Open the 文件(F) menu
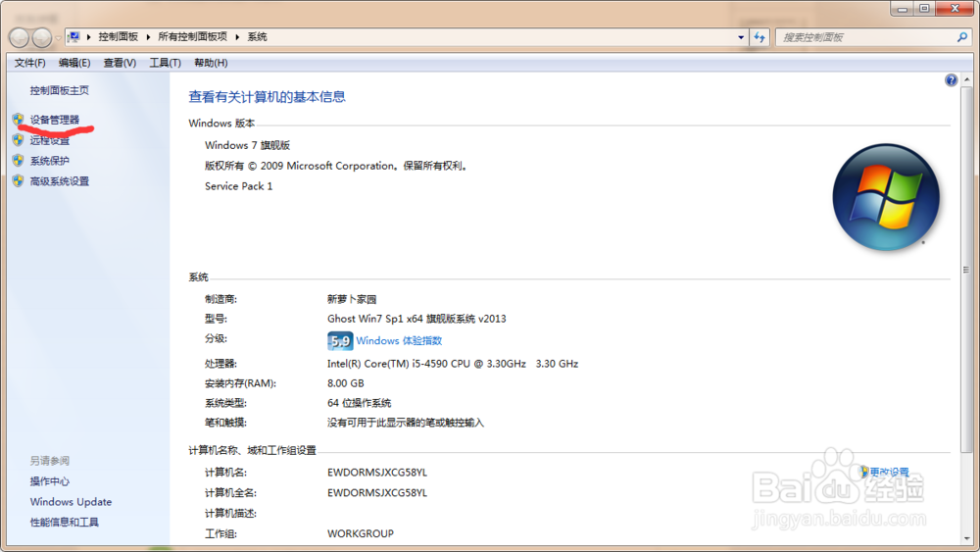Viewport: 980px width, 552px height. pyautogui.click(x=30, y=63)
